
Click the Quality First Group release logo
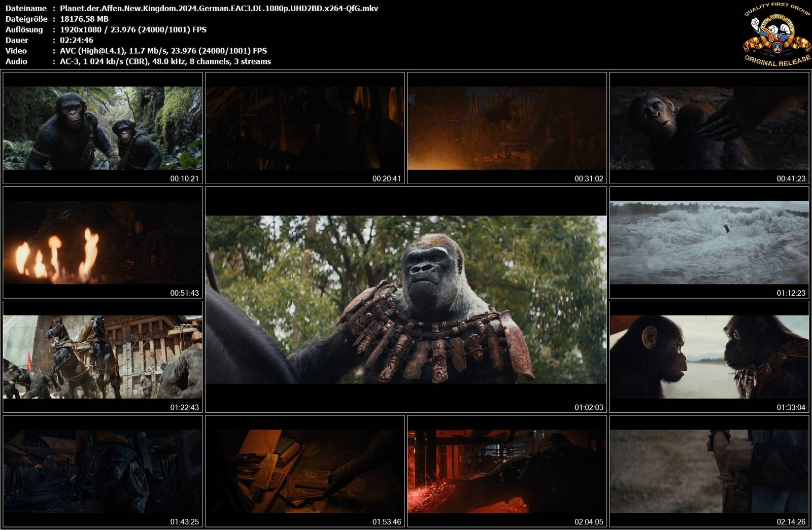[x=776, y=35]
